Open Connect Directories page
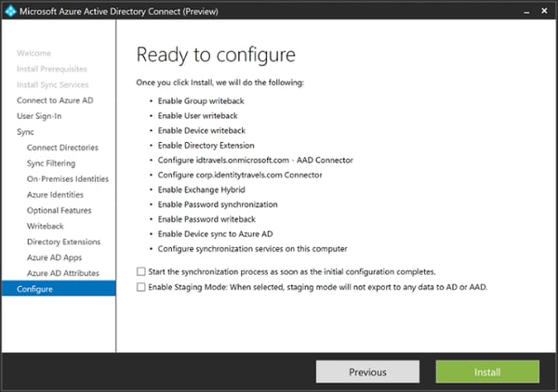The height and width of the screenshot is (392, 558). [x=62, y=148]
